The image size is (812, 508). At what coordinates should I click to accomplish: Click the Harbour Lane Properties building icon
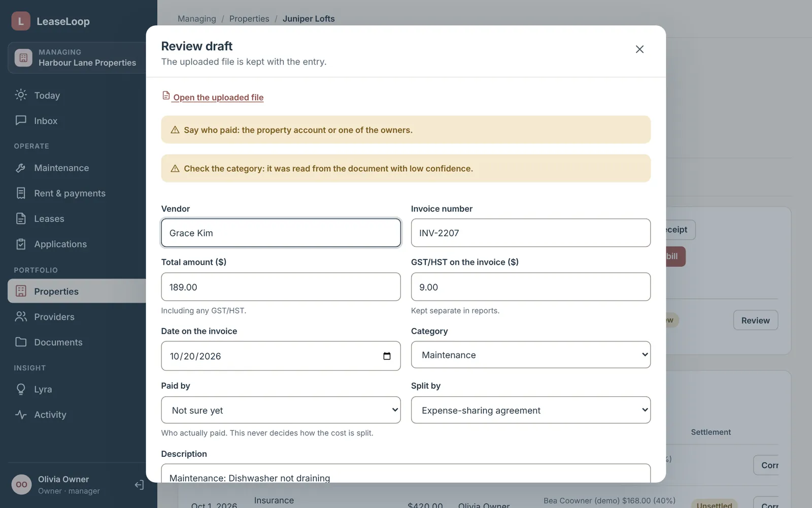point(23,58)
